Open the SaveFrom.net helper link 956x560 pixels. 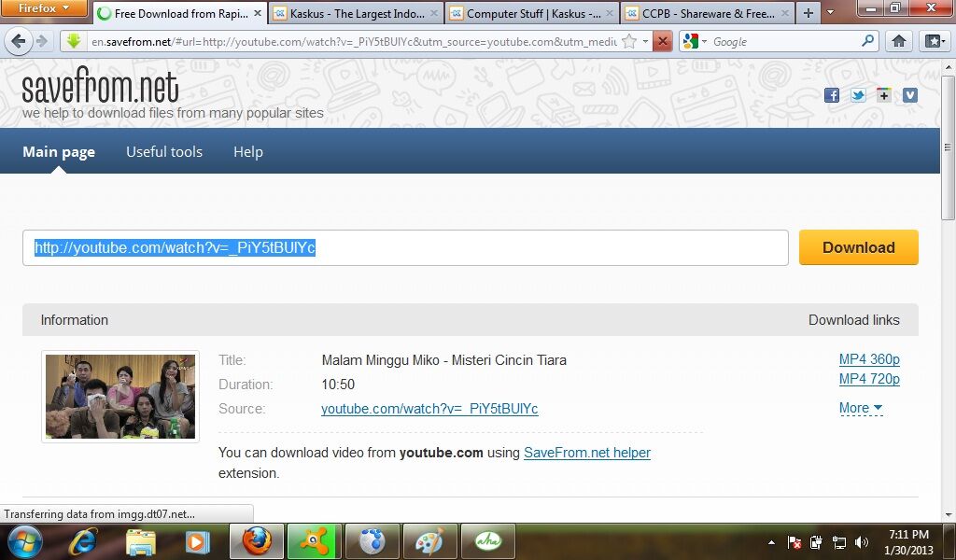click(x=587, y=453)
